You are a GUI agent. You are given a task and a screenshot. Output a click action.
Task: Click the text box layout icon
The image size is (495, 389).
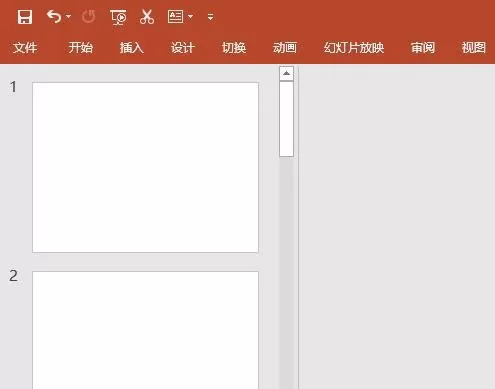(x=176, y=16)
